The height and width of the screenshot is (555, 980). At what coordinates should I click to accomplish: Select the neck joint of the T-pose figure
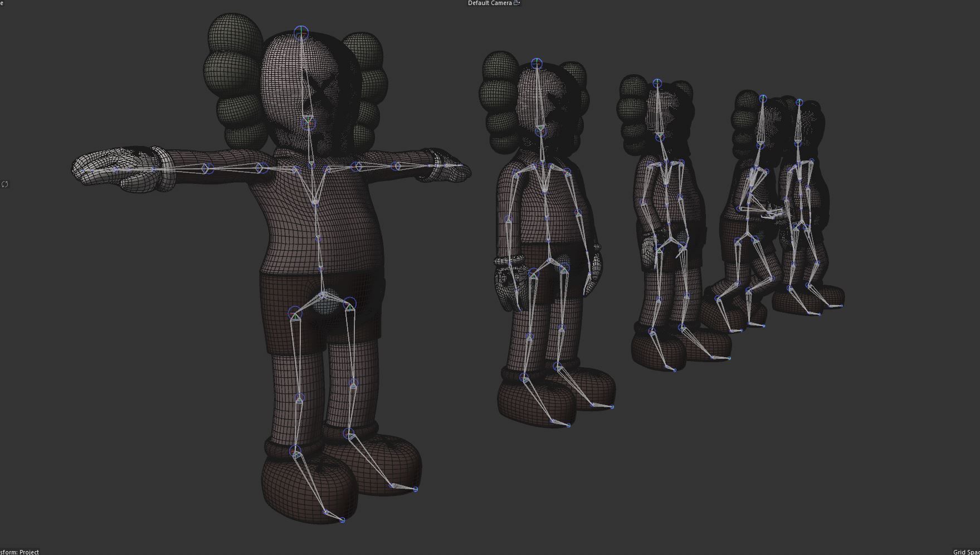(x=308, y=123)
